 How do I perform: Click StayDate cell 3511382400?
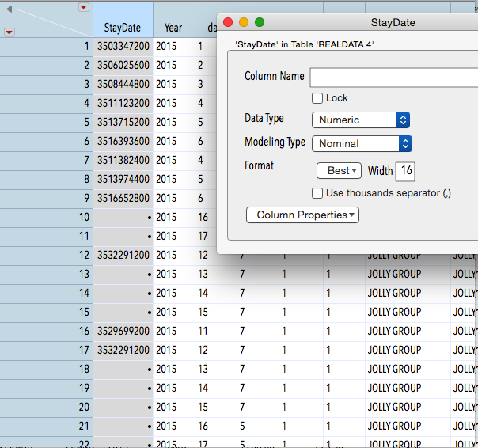click(x=123, y=160)
